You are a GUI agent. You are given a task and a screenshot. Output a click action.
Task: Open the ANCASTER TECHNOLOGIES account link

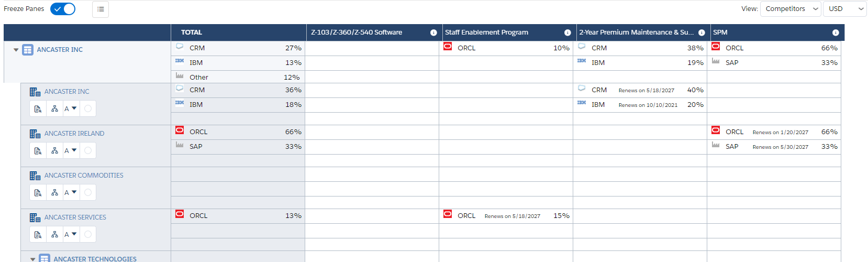point(95,259)
